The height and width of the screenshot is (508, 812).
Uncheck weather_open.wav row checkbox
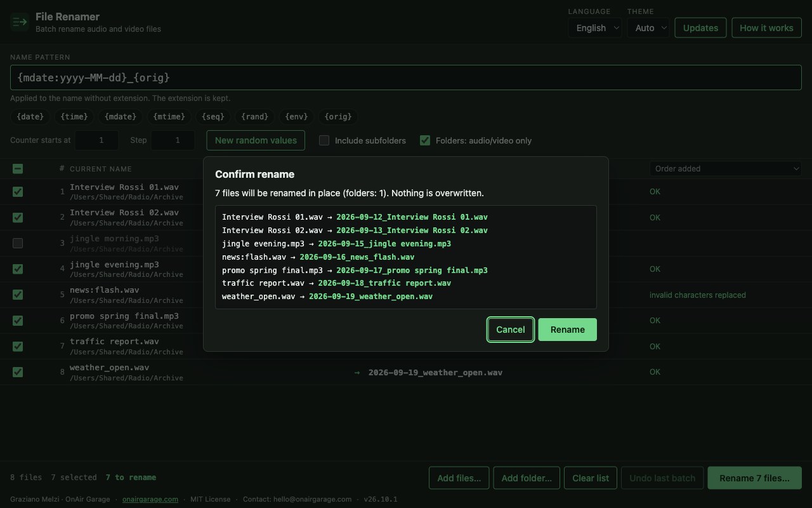[18, 372]
